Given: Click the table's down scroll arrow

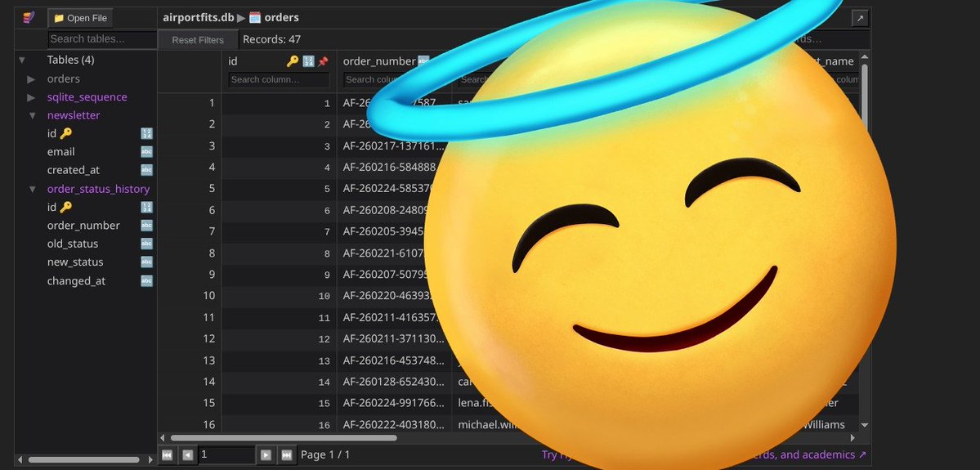Looking at the screenshot, I should click(865, 425).
